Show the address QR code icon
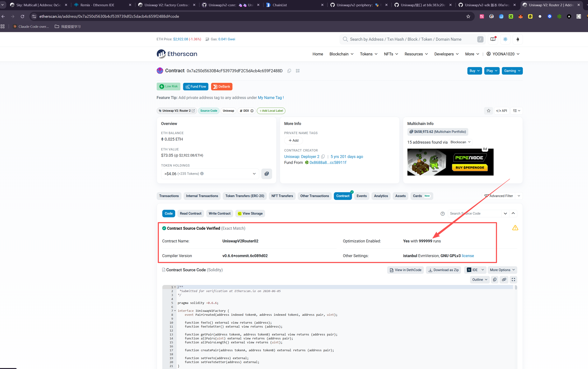Image resolution: width=588 pixels, height=369 pixels. (297, 71)
